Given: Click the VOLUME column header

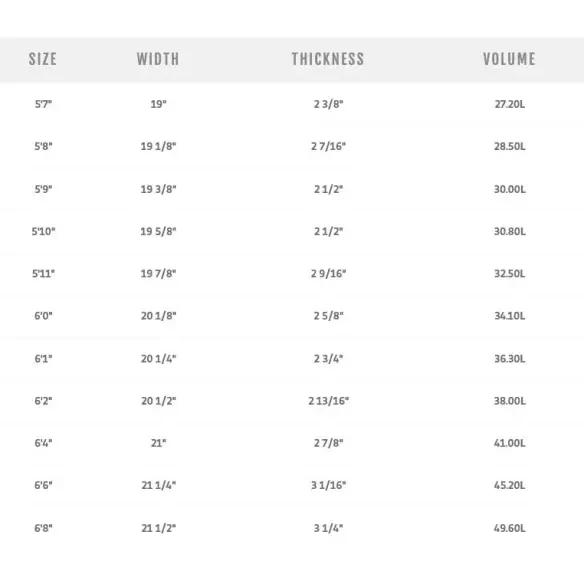Looking at the screenshot, I should click(509, 59).
